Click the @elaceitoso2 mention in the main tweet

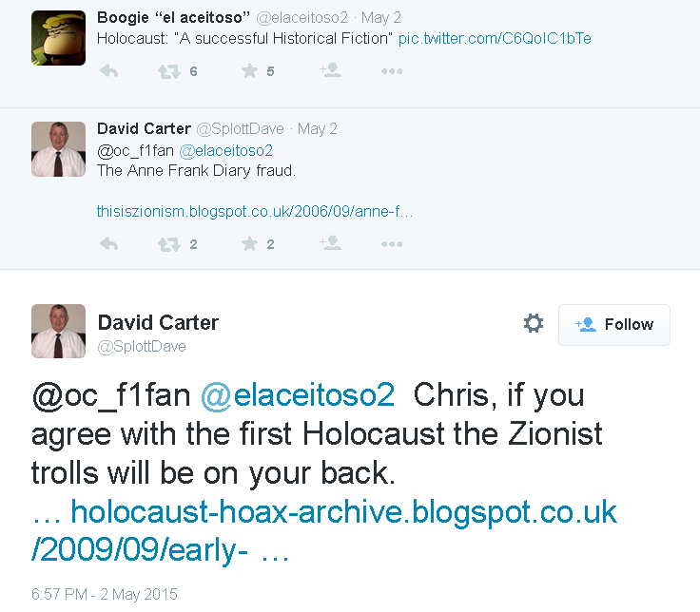coord(298,395)
